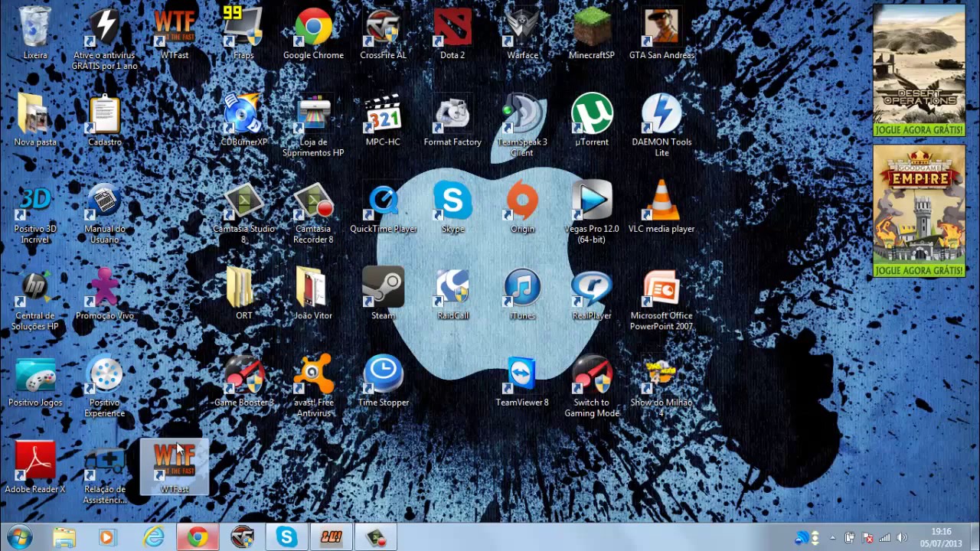
Task: Open the João Vitor folder
Action: (313, 293)
